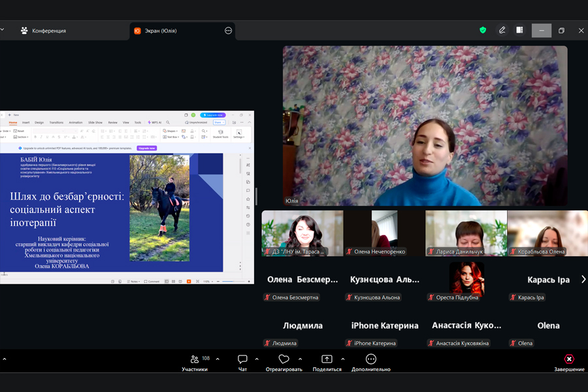Open the Design tab in WPS

click(x=39, y=122)
